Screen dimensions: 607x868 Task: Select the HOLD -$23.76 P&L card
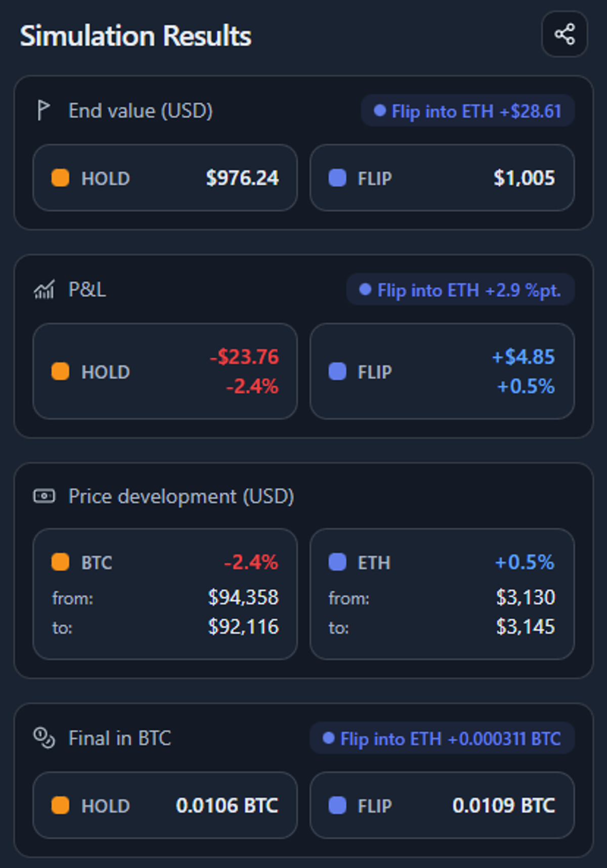point(165,371)
